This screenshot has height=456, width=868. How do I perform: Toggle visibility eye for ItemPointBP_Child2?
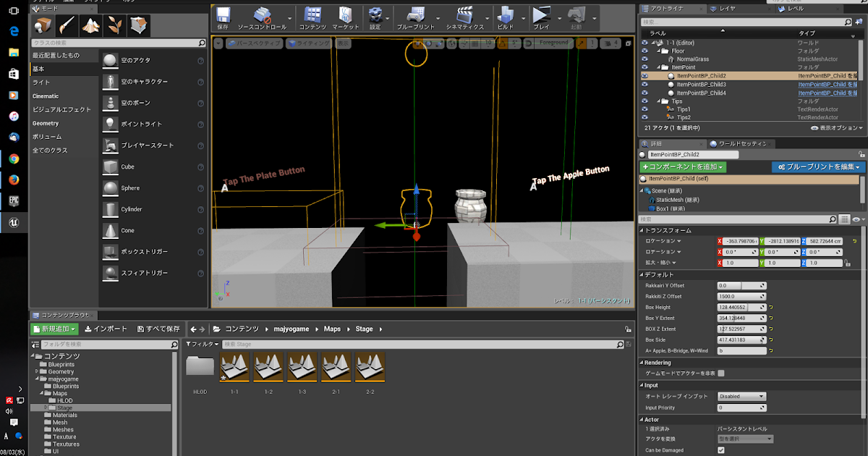645,75
